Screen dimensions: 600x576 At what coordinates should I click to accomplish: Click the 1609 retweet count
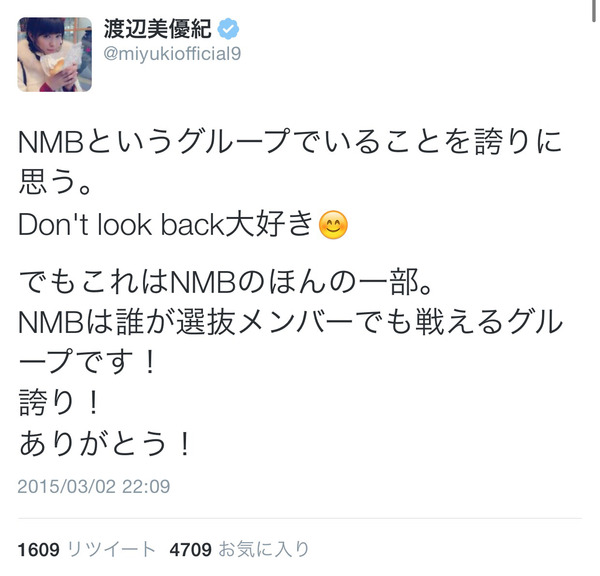click(x=39, y=550)
